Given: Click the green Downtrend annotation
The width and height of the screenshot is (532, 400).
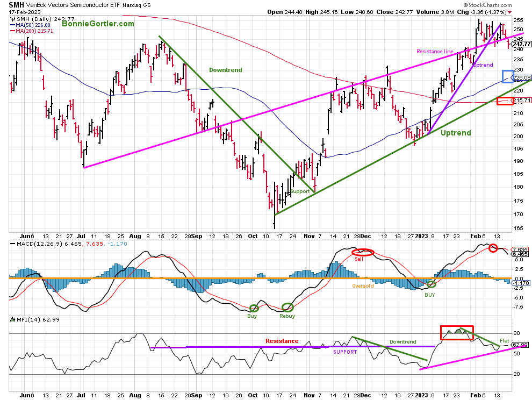Looking at the screenshot, I should [226, 70].
